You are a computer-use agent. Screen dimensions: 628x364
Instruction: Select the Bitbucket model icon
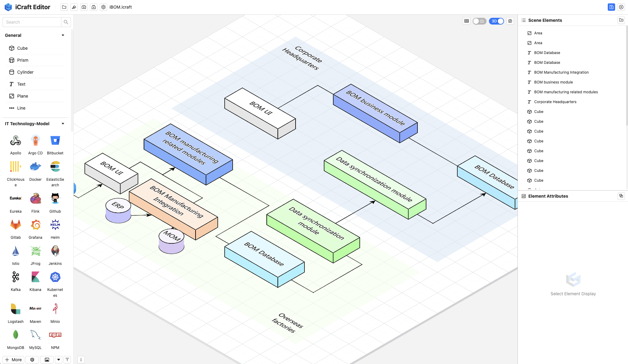55,141
